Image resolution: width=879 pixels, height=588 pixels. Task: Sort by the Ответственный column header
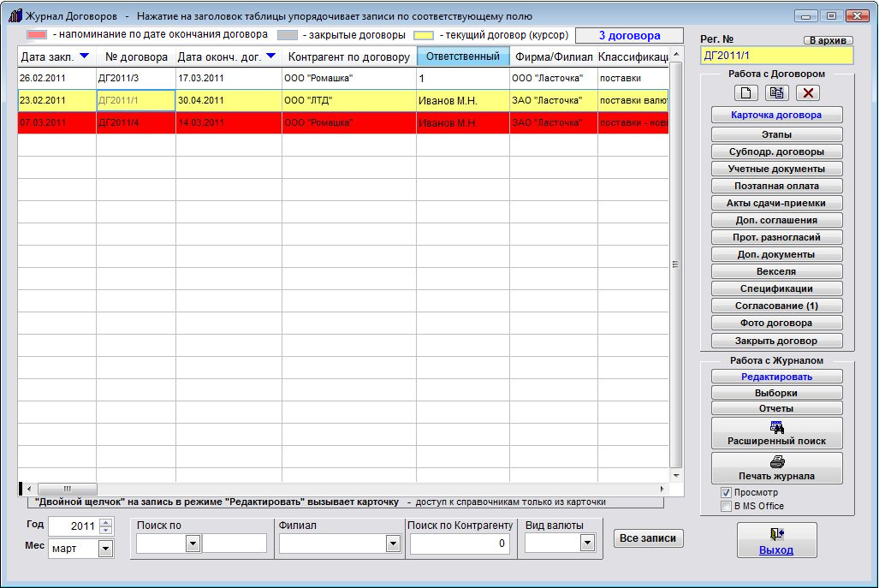tap(462, 56)
